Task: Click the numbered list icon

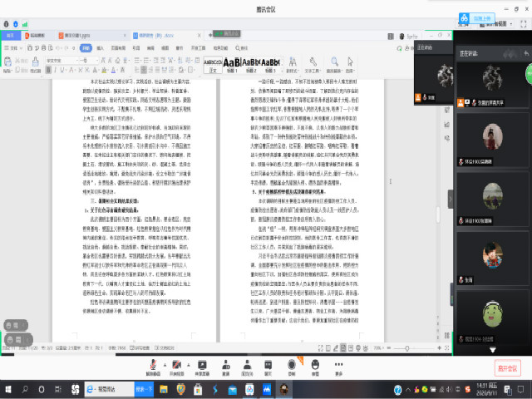Action: (146, 61)
